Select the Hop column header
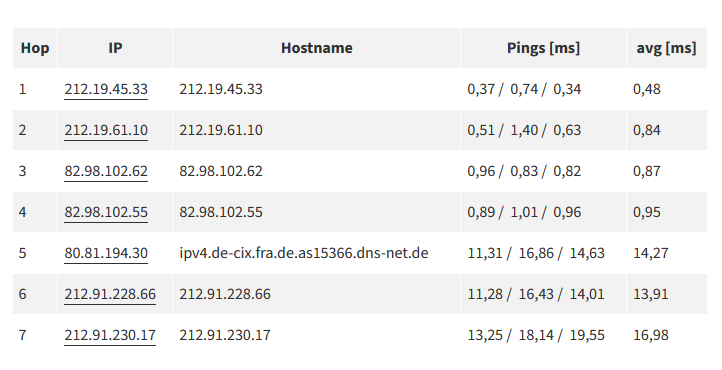Screen dimensions: 722x370 pyautogui.click(x=35, y=48)
